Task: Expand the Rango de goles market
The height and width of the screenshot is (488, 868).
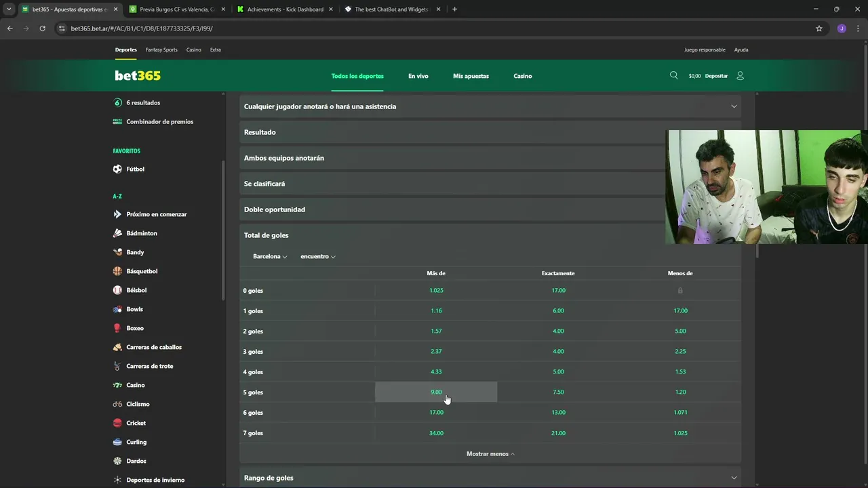Action: pos(490,478)
